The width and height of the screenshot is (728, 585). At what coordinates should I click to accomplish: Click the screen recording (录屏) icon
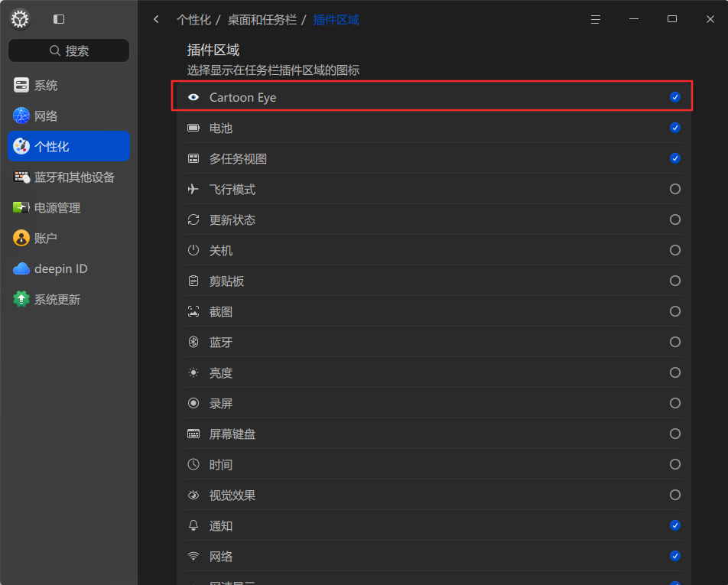(193, 403)
